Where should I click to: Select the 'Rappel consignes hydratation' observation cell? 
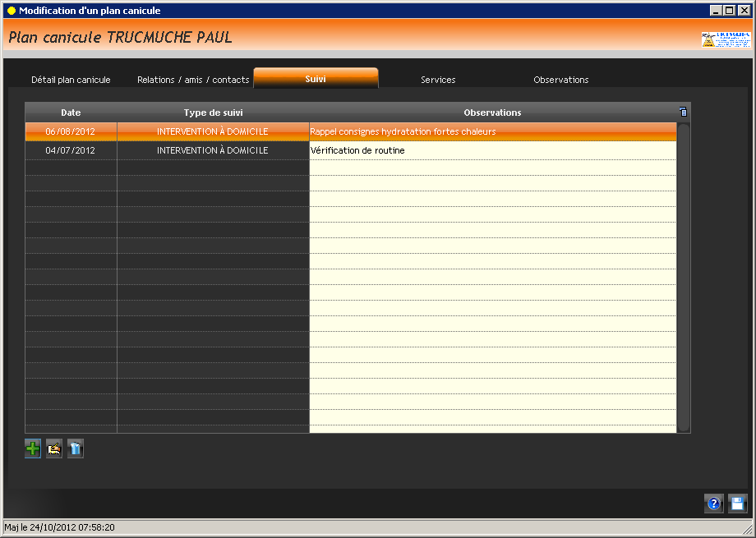click(x=492, y=131)
